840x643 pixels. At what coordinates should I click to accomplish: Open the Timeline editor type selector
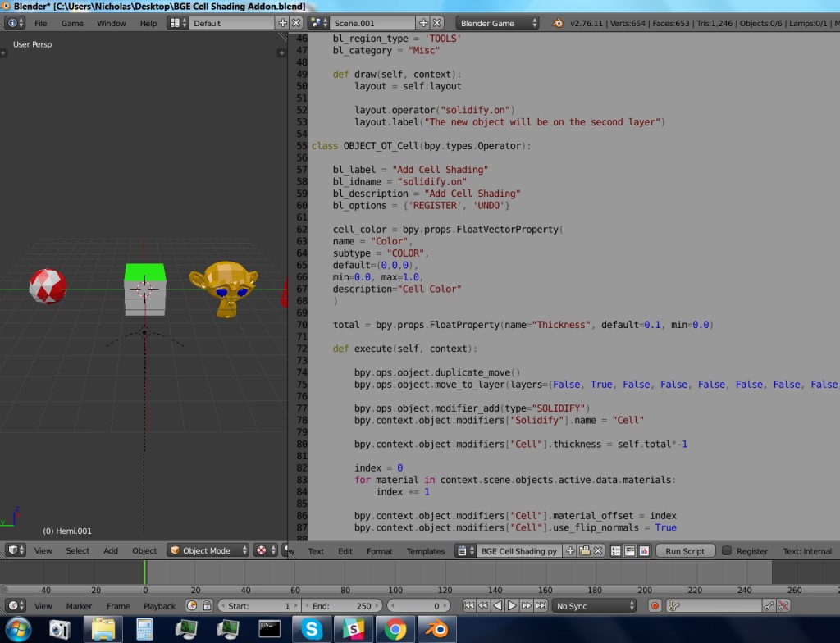[x=16, y=605]
